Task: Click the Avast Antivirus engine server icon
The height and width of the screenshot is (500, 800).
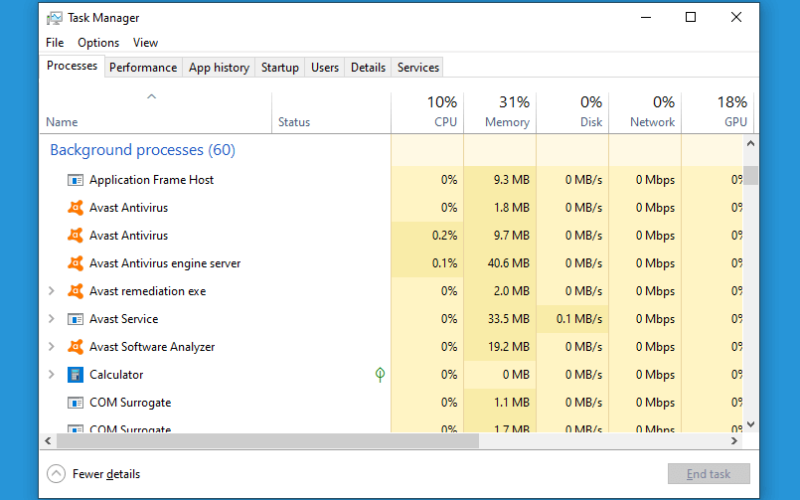Action: point(76,263)
